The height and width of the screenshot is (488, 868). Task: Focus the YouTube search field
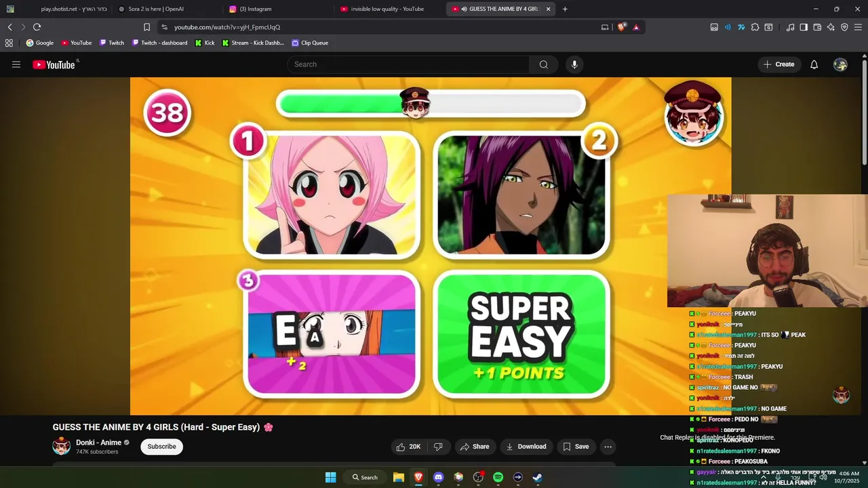tap(408, 64)
